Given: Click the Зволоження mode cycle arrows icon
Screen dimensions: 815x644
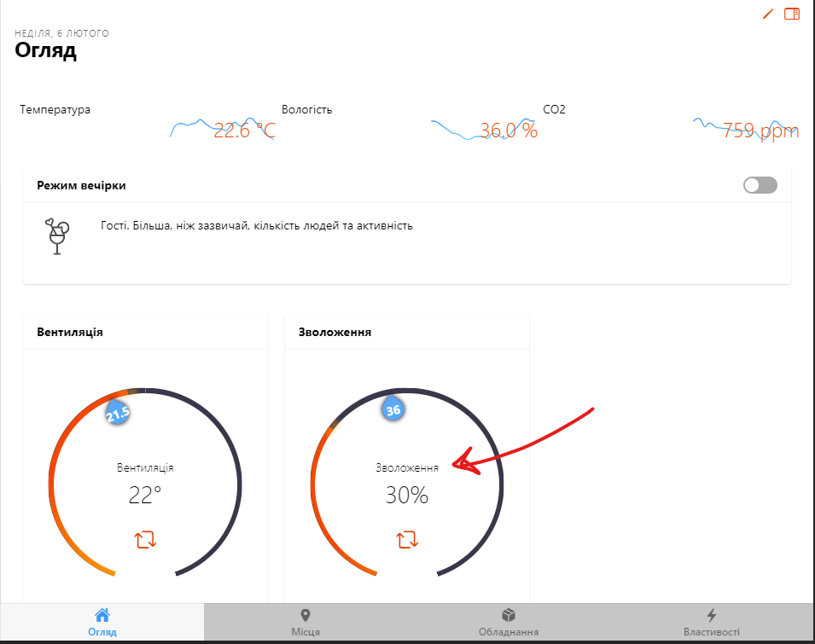Looking at the screenshot, I should click(x=407, y=540).
